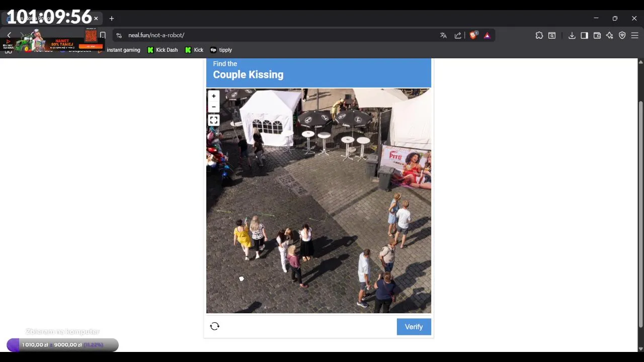Restore down the browser window

615,19
